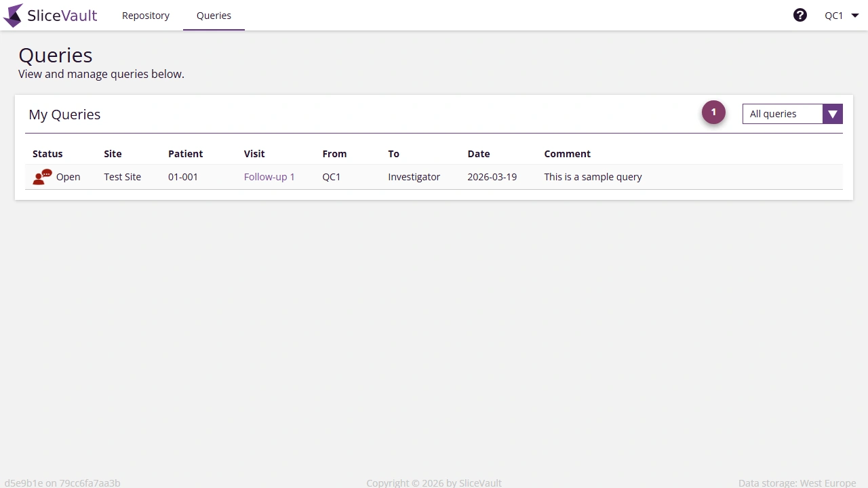Sort by the Status column header
The width and height of the screenshot is (868, 488).
point(47,154)
